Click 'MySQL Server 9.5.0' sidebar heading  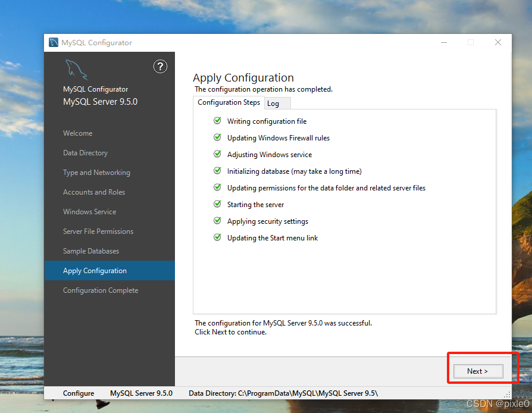click(x=100, y=102)
